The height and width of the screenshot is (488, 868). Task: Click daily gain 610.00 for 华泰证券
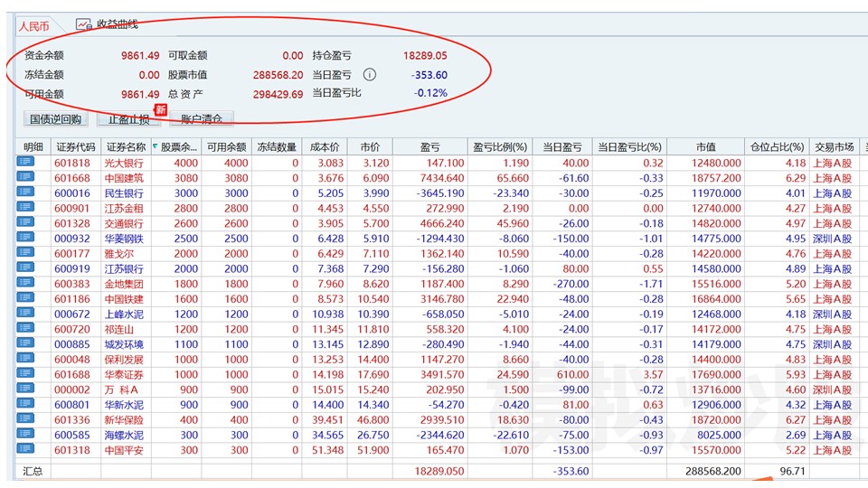(572, 374)
